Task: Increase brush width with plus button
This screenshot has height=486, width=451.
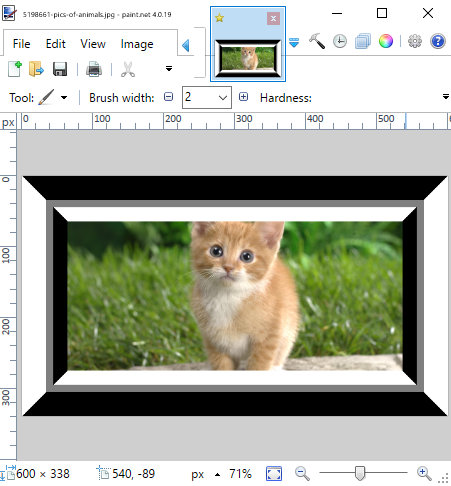Action: click(x=244, y=97)
